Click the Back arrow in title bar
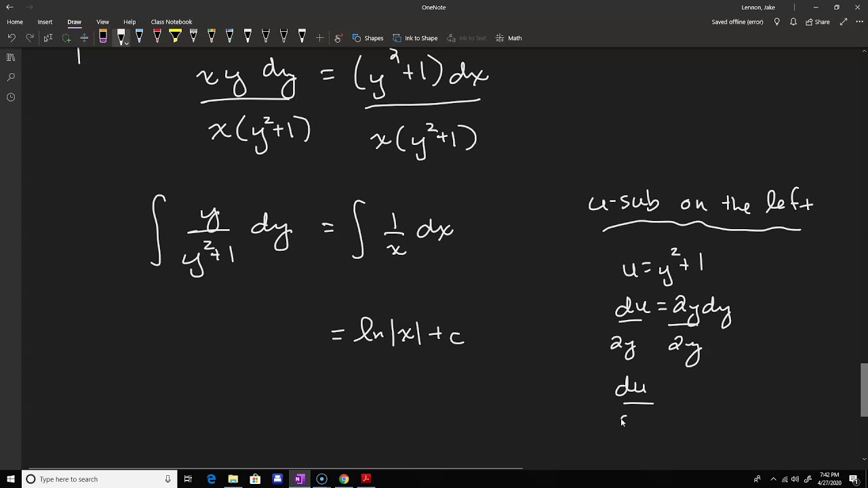Image resolution: width=868 pixels, height=488 pixels. tap(9, 7)
